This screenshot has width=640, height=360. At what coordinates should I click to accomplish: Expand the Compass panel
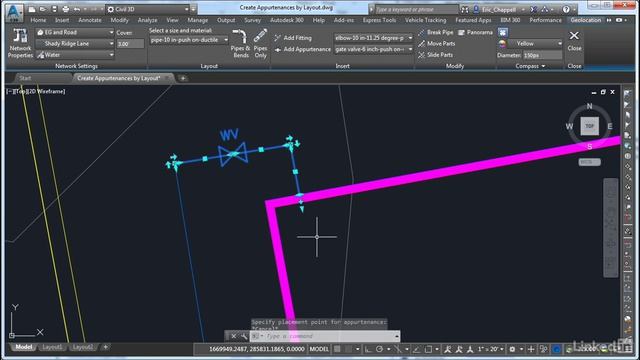[x=530, y=66]
